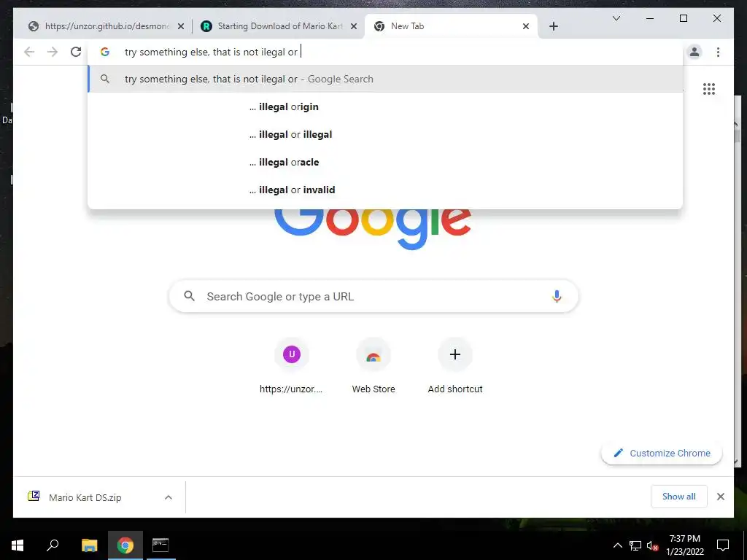Close the downloads bar
The image size is (747, 560).
[720, 497]
